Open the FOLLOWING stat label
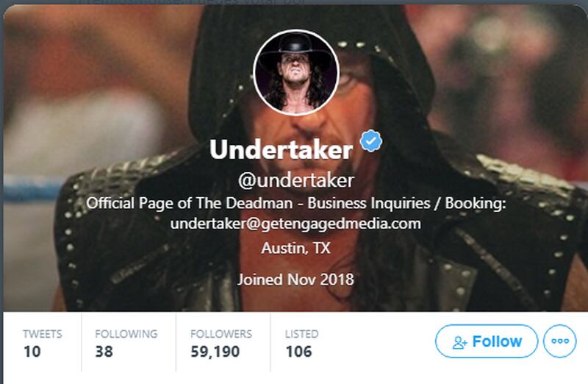Screen dimensions: 588x384 point(126,334)
